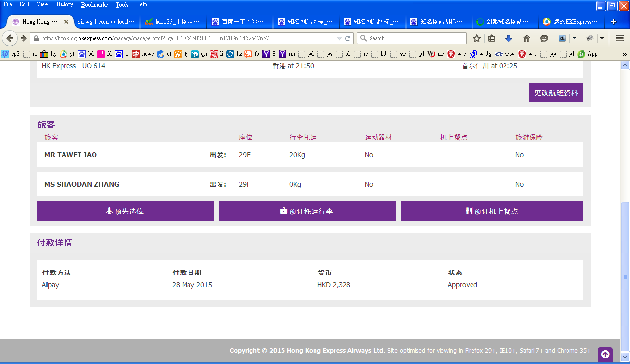Bookmark this page with the star icon

pos(476,38)
